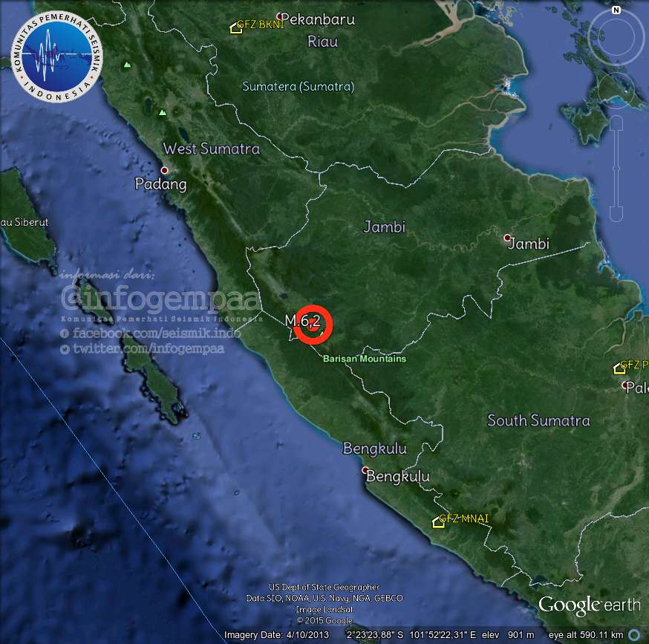
Task: Click the 'eye alt 590.11 km' readout
Action: point(586,635)
